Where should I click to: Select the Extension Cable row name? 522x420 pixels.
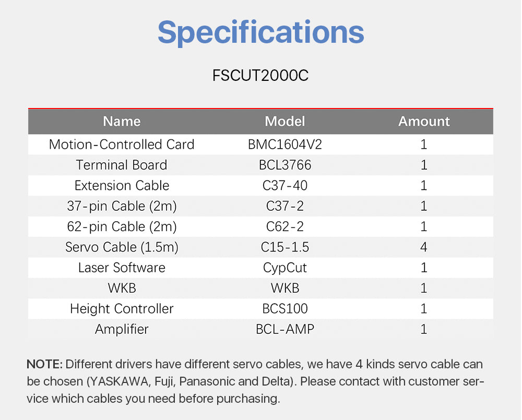pos(122,186)
